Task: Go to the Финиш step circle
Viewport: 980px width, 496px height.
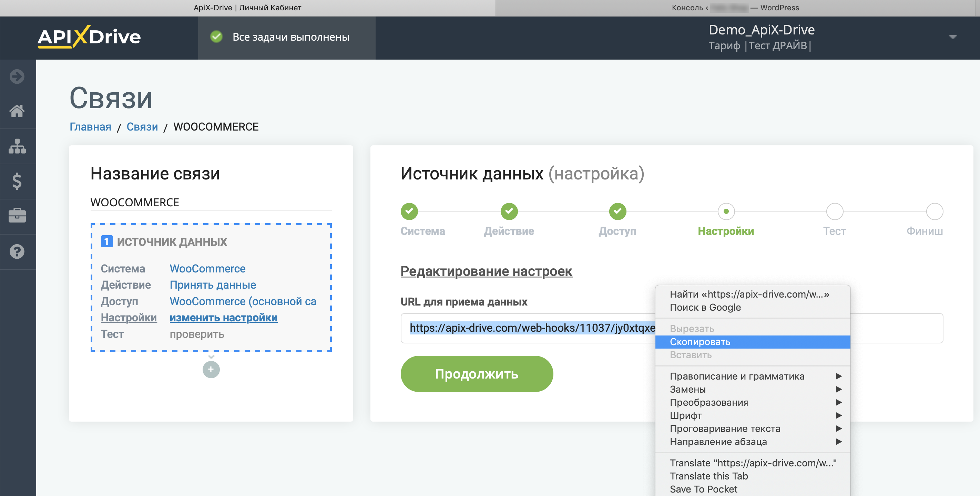Action: (935, 211)
